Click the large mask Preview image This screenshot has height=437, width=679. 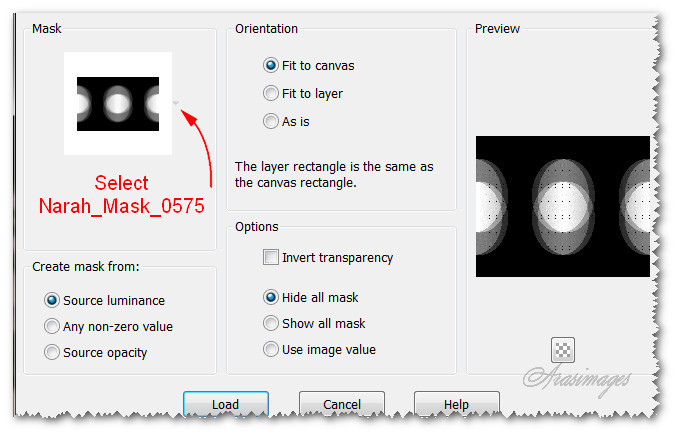(561, 206)
